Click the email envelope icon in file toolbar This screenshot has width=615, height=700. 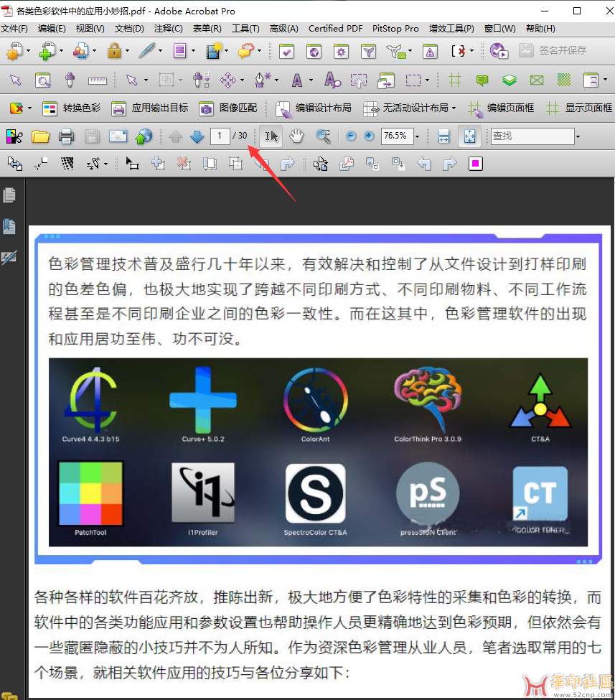[x=118, y=136]
